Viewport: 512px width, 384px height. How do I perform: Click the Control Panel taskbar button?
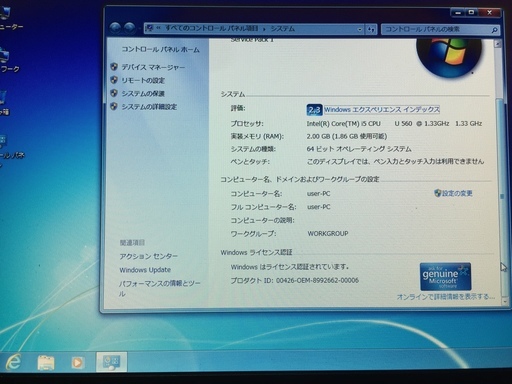coord(111,362)
